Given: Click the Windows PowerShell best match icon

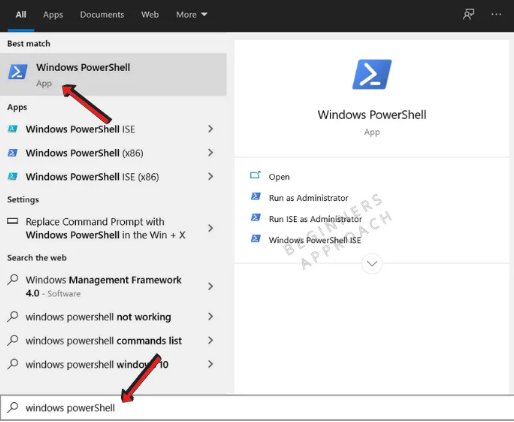Looking at the screenshot, I should [x=18, y=72].
